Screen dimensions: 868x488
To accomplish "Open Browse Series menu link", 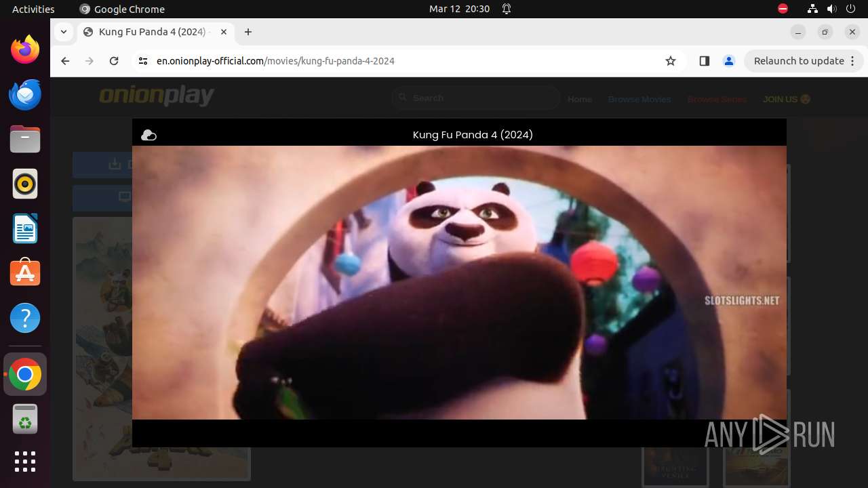I will click(717, 99).
